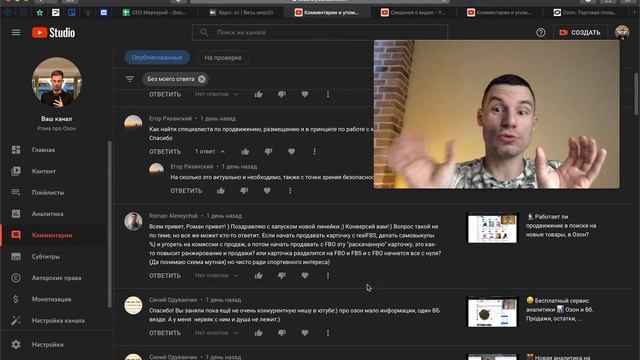Open the comment filter icon
640x360 pixels.
coord(130,79)
